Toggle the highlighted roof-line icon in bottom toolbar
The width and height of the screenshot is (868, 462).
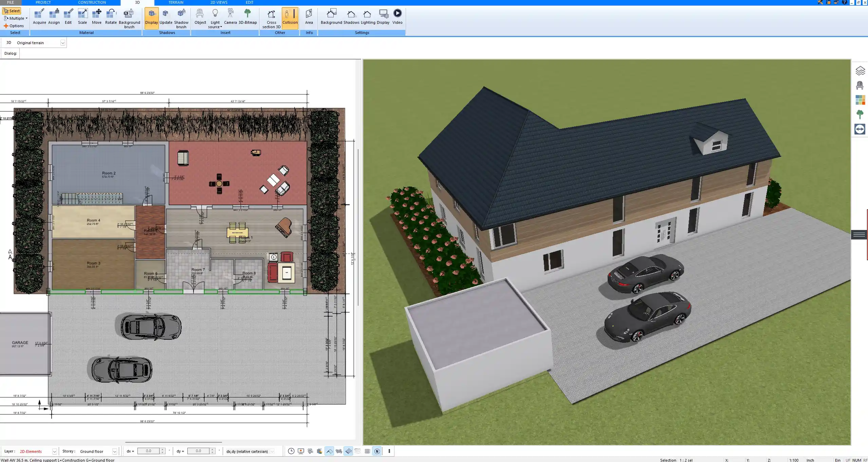click(329, 451)
